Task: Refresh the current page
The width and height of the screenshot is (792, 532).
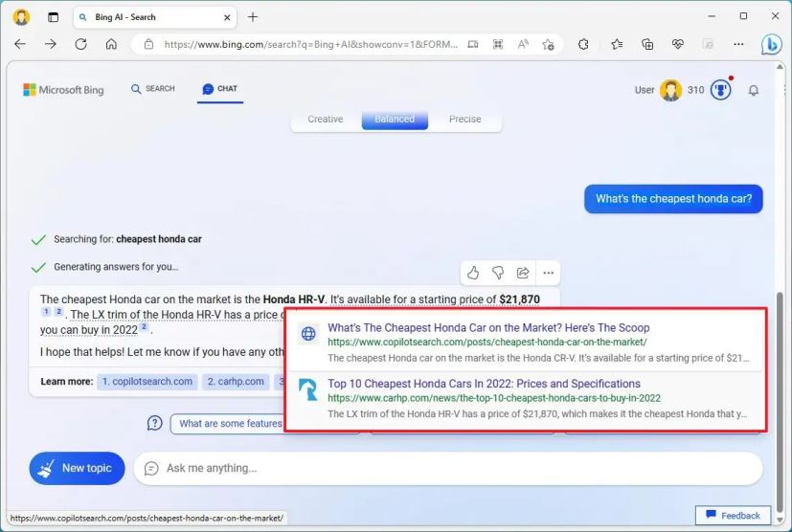Action: pos(80,44)
